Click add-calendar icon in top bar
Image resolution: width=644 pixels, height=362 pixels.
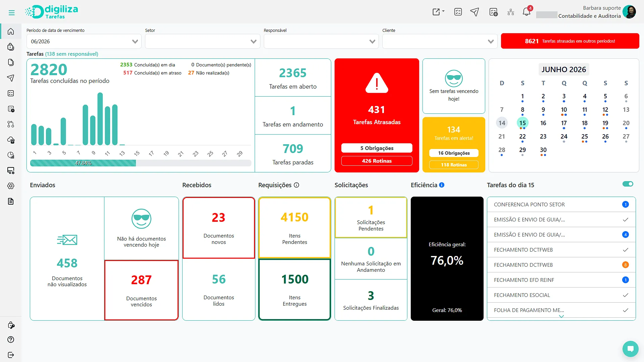[493, 12]
